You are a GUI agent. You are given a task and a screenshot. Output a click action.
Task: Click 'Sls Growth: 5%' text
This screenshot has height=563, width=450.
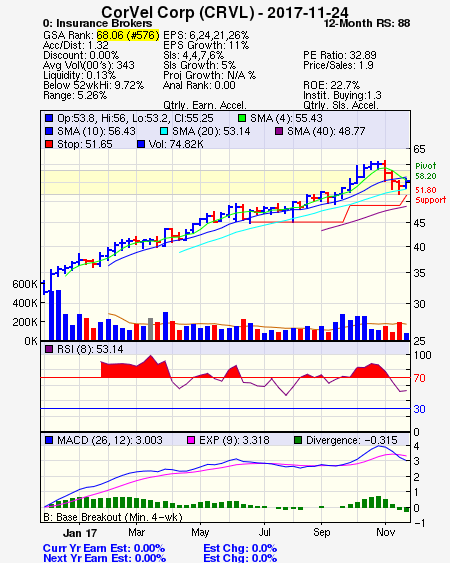coord(199,65)
